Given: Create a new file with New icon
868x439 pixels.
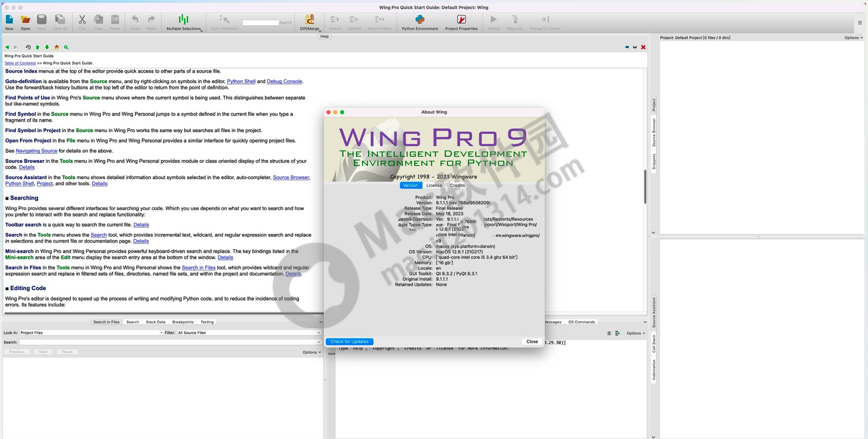Looking at the screenshot, I should click(9, 22).
